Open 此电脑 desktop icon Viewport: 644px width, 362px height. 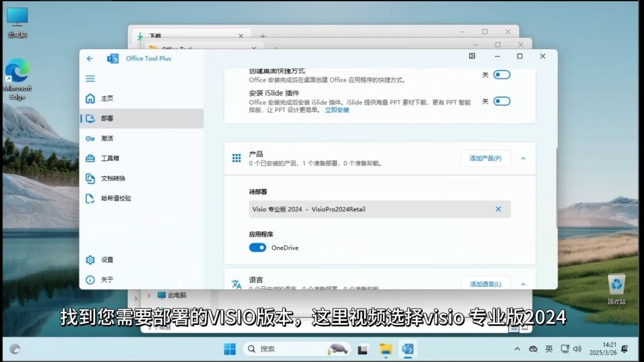(17, 23)
